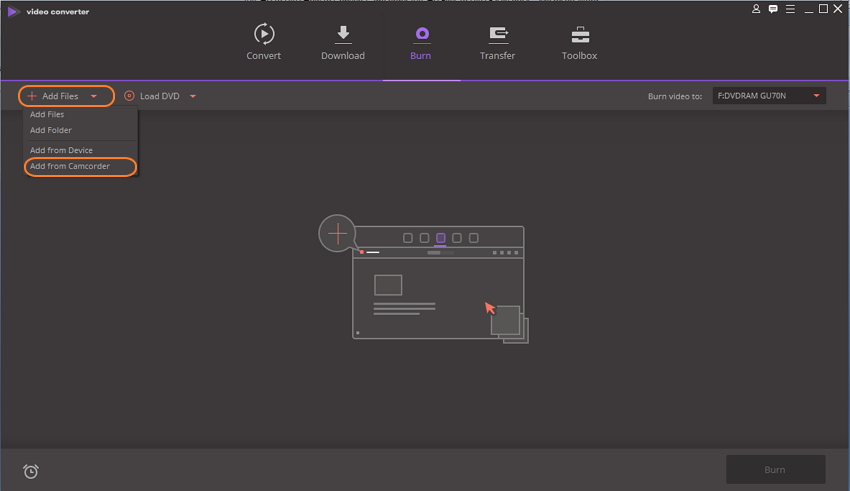Viewport: 850px width, 491px height.
Task: Select Add from Device menu entry
Action: pyautogui.click(x=61, y=150)
